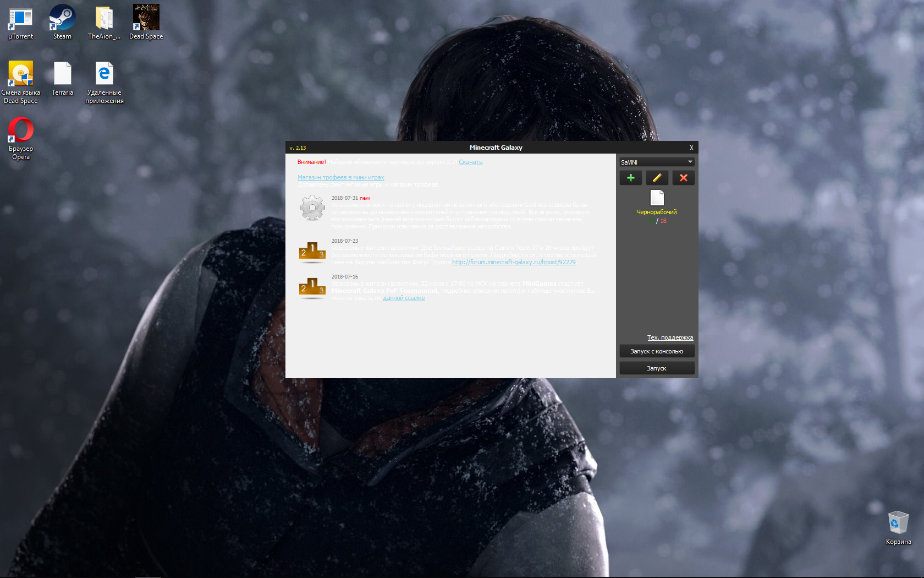The width and height of the screenshot is (924, 578).
Task: Click the podium icon beside 2018-07-16 news
Action: click(312, 288)
